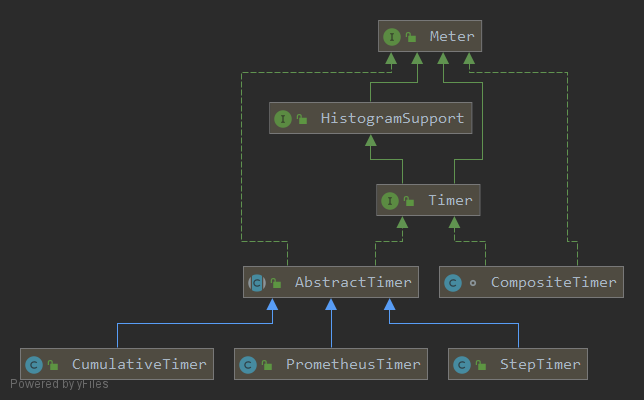Select the CompositeTimer class label
This screenshot has height=400, width=644.
click(553, 283)
